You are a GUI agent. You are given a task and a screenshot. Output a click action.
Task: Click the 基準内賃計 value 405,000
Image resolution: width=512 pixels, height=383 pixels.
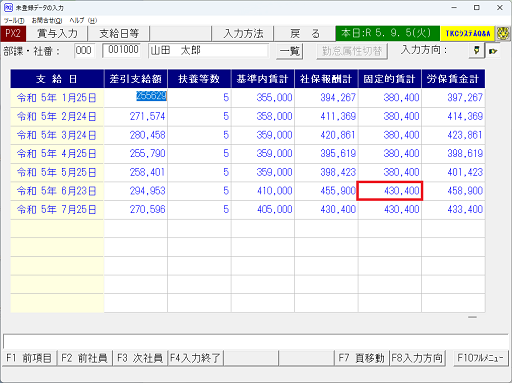point(274,210)
